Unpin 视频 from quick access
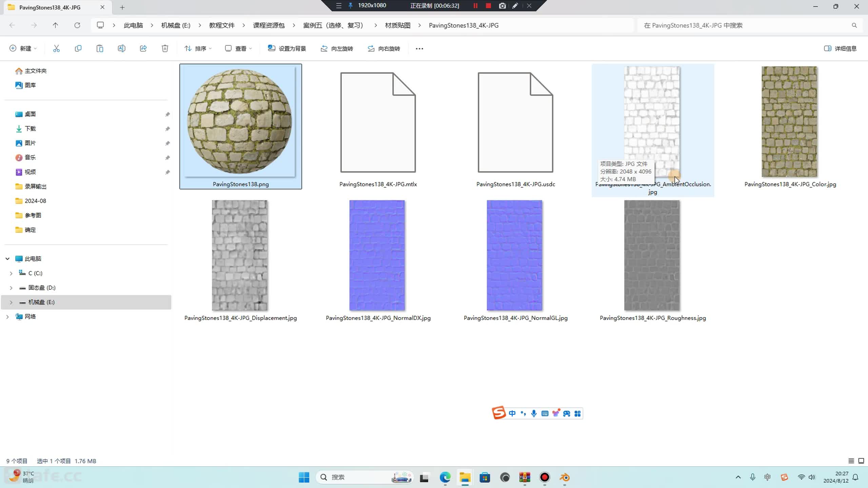The width and height of the screenshot is (868, 488). [167, 172]
